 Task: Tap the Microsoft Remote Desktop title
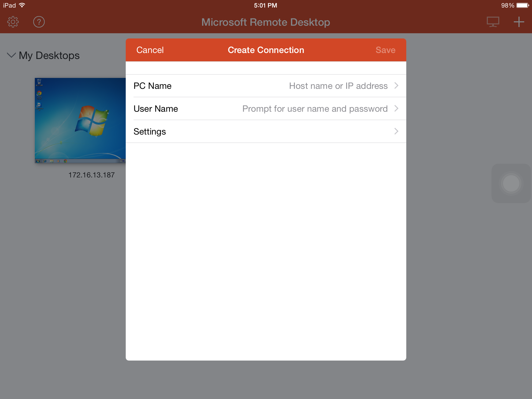pyautogui.click(x=266, y=22)
